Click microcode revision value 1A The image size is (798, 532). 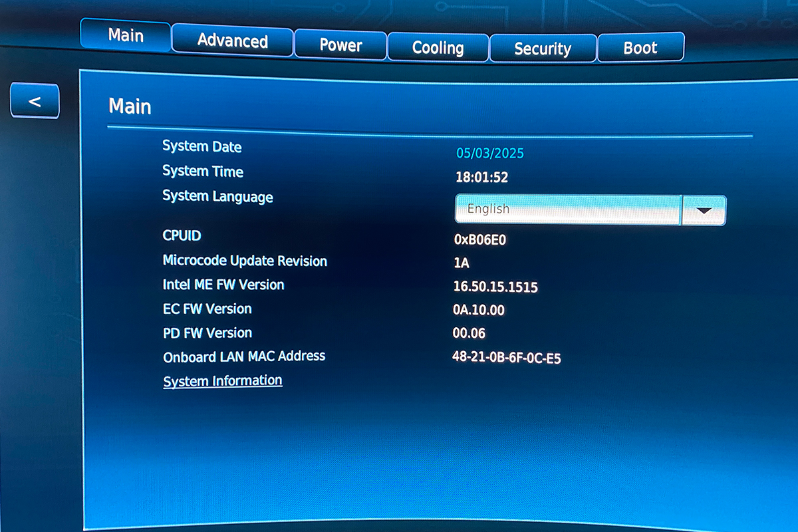pyautogui.click(x=462, y=263)
